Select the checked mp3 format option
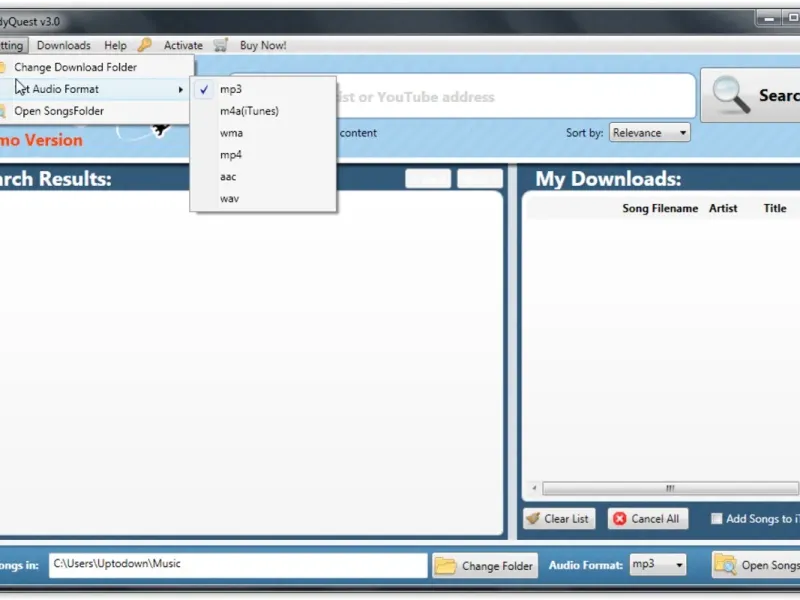 coord(263,89)
